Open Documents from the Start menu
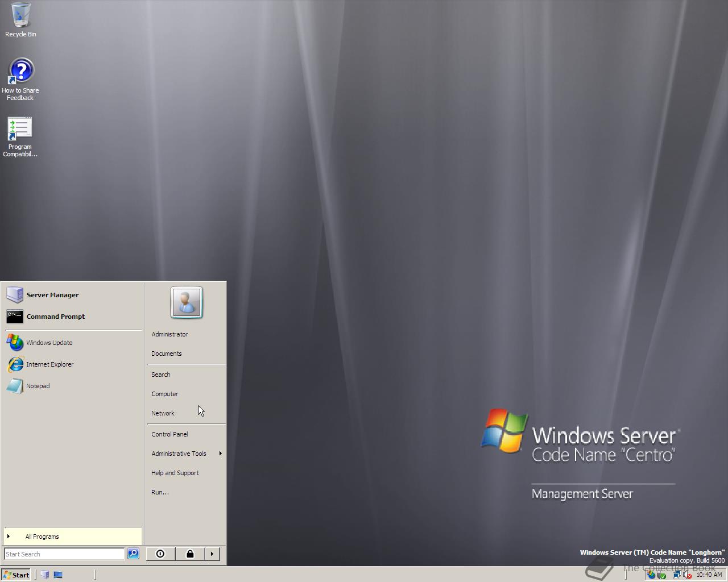This screenshot has width=728, height=582. [x=187, y=354]
